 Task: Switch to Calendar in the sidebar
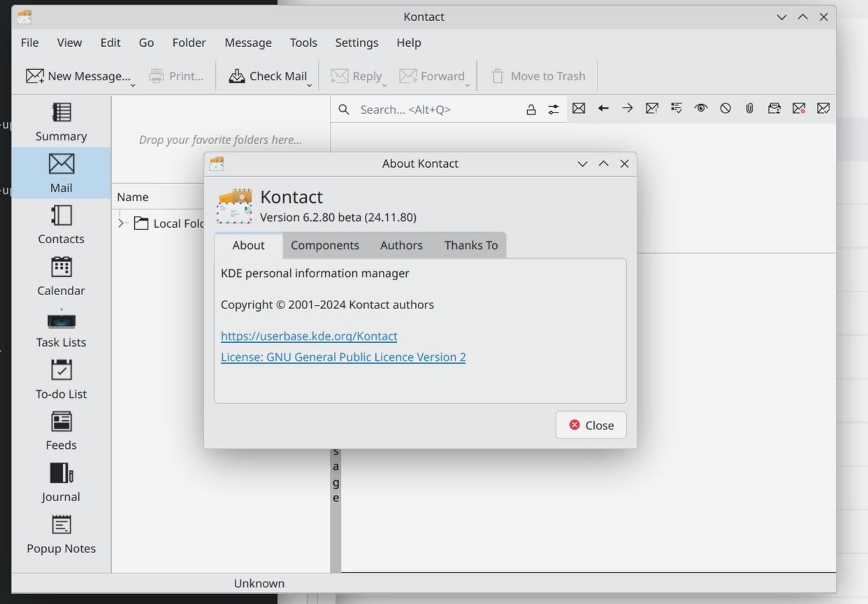(x=62, y=276)
